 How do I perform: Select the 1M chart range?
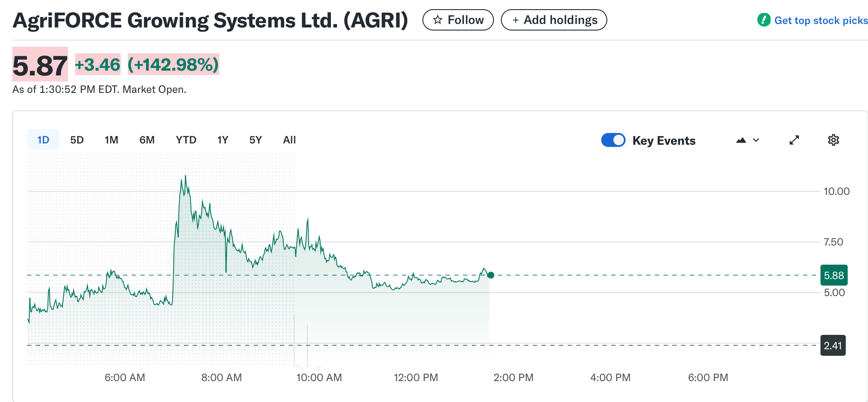(111, 140)
